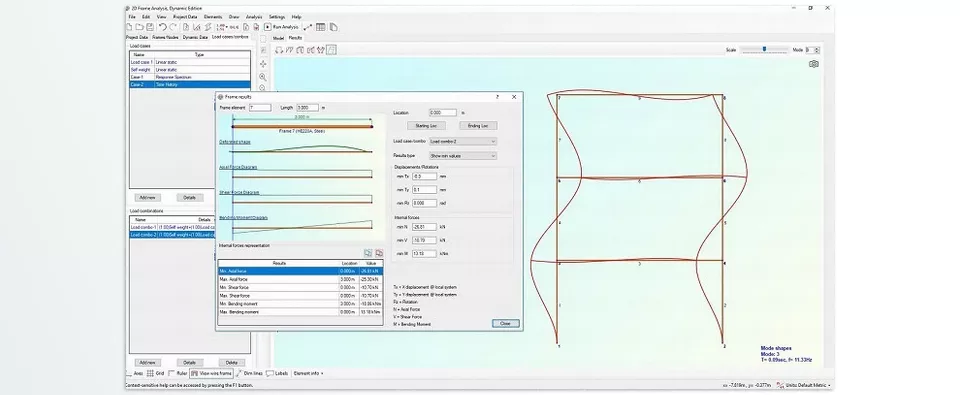Expand the Load case/combo dropdown

pos(463,141)
